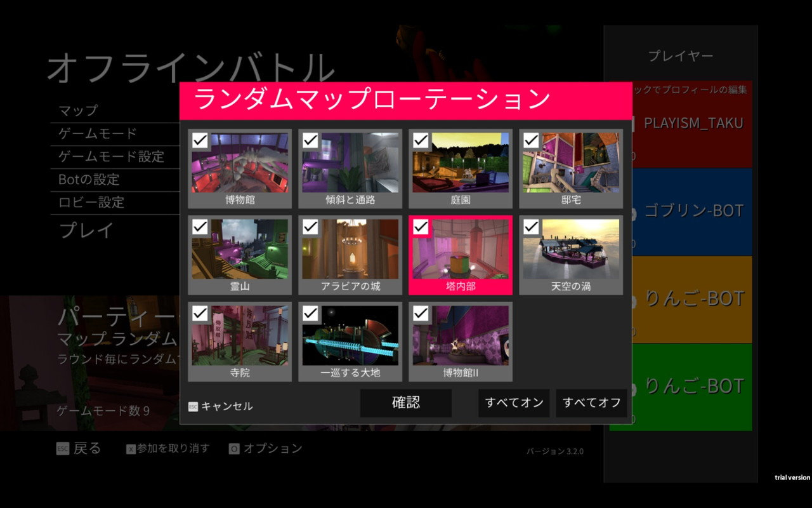The width and height of the screenshot is (812, 508).
Task: Click すべてオフ to disable all maps
Action: (592, 403)
